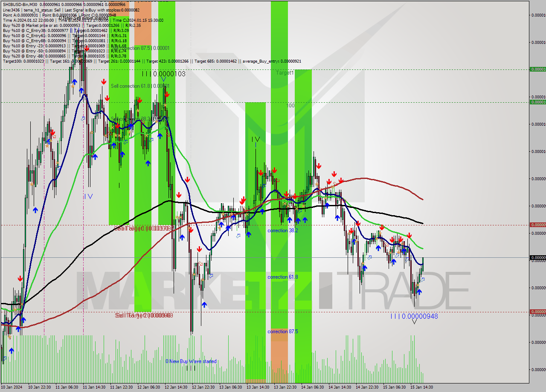The width and height of the screenshot is (546, 392).
Task: Click the '11 Jan 22:30' time label
Action: point(121,387)
